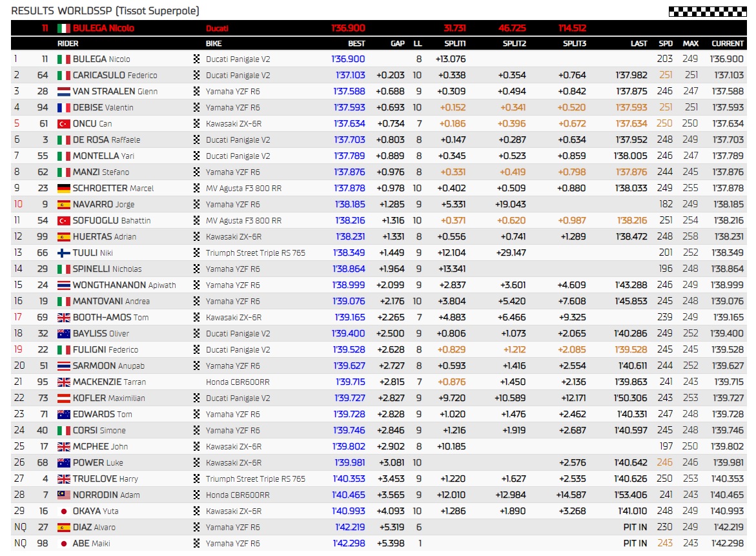Click bike Honda CBR600RR in MACKENZIE's row

tap(238, 382)
